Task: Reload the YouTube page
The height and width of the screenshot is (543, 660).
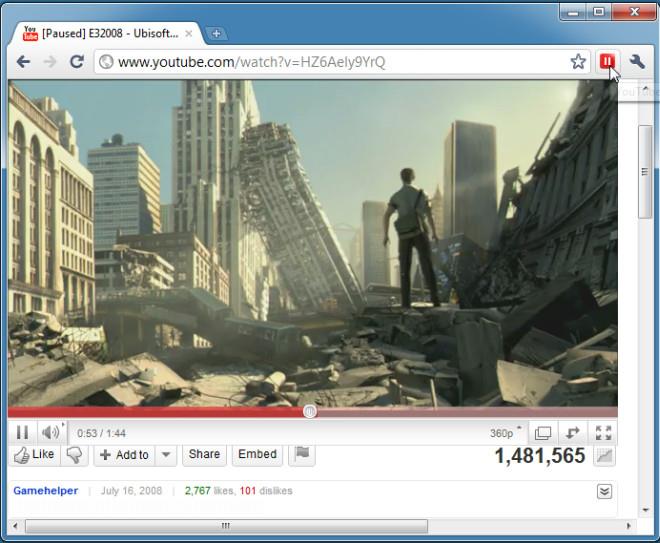Action: pyautogui.click(x=76, y=62)
